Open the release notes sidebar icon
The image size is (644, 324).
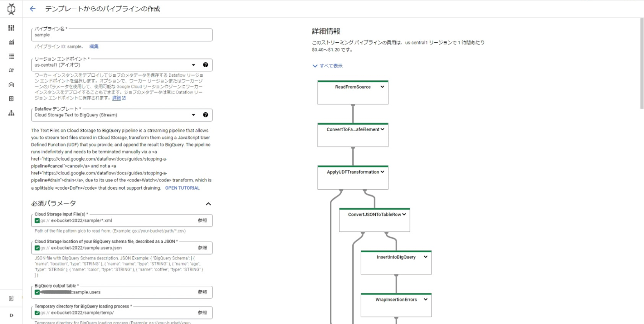11,298
